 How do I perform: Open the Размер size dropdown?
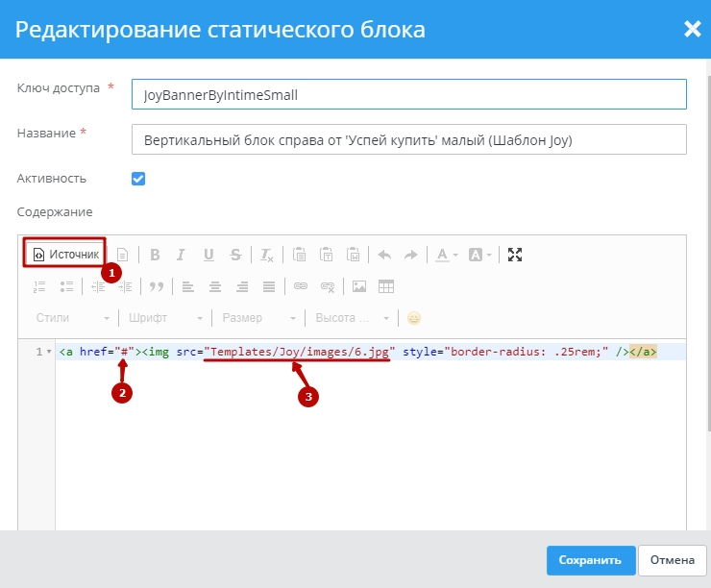[256, 318]
